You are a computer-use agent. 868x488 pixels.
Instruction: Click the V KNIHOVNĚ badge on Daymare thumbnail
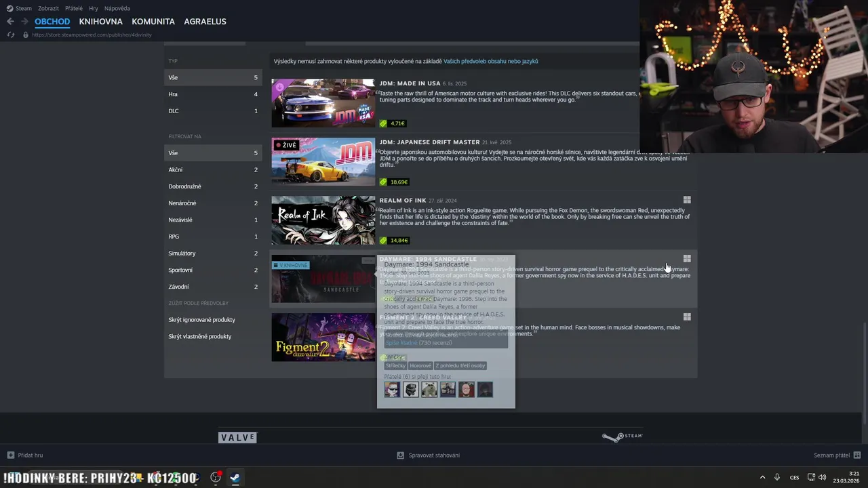tap(291, 265)
